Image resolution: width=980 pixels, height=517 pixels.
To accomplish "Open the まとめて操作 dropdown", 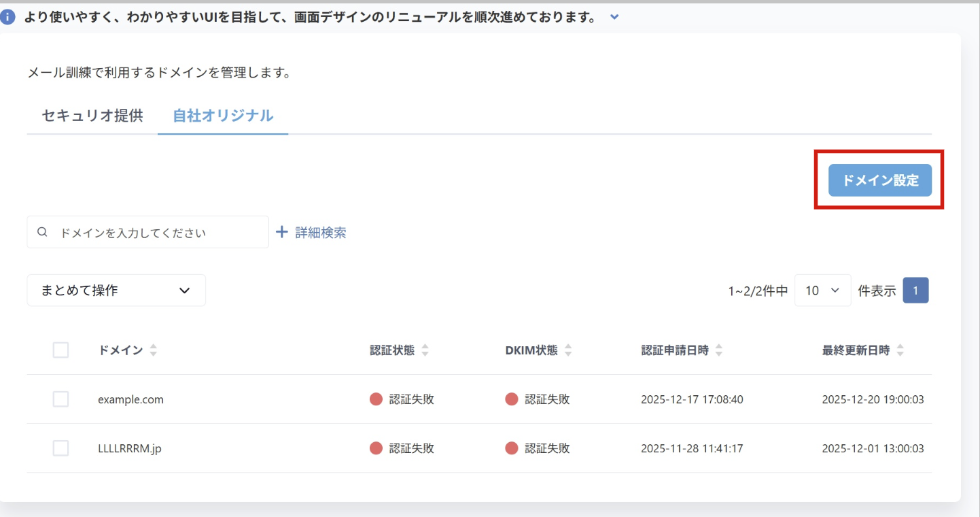I will click(x=116, y=290).
